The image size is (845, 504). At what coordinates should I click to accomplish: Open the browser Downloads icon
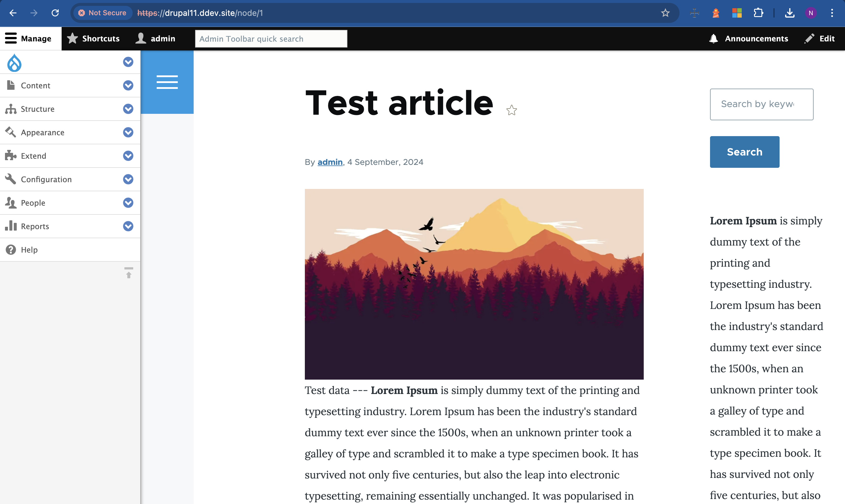[x=790, y=13]
